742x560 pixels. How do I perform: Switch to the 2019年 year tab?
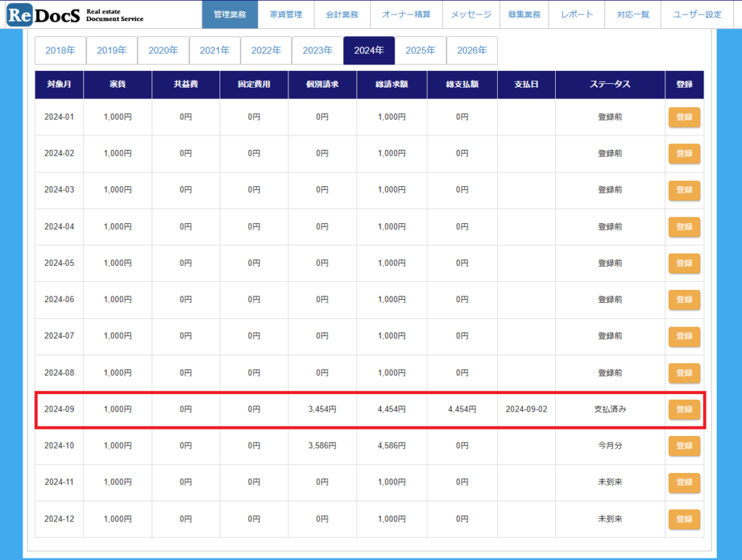[112, 50]
